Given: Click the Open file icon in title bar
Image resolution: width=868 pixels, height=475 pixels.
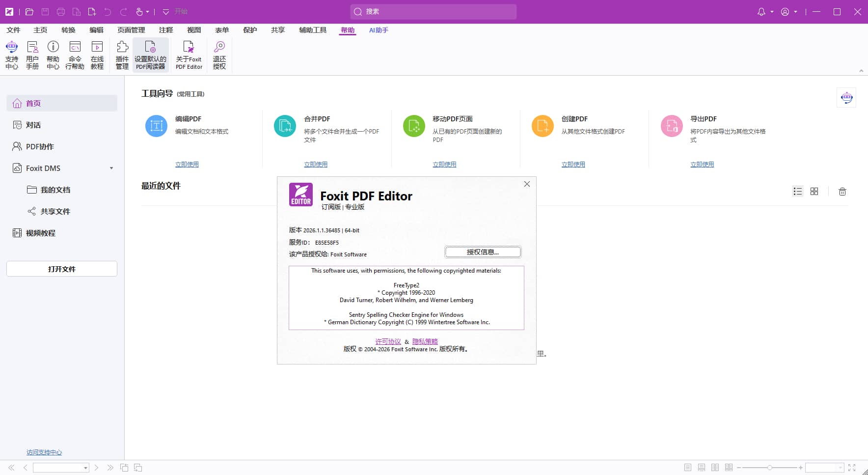Looking at the screenshot, I should click(x=29, y=12).
